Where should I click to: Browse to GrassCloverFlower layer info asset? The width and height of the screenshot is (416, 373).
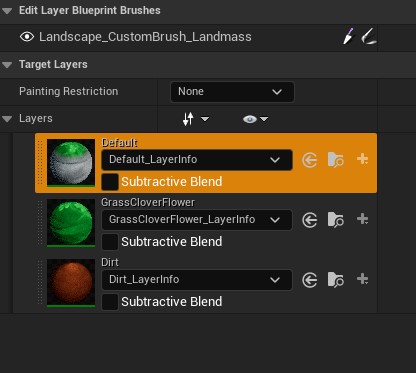pyautogui.click(x=336, y=220)
